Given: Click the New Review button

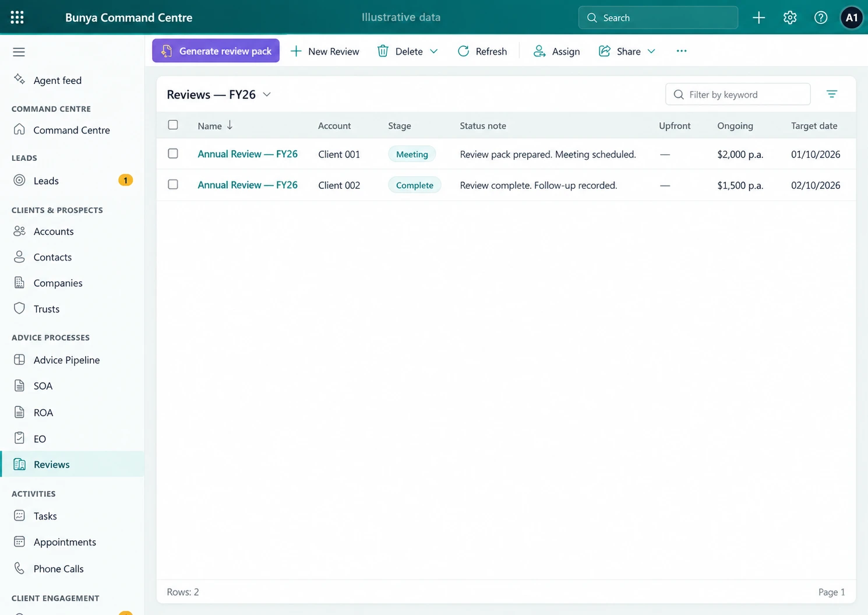Looking at the screenshot, I should point(324,51).
